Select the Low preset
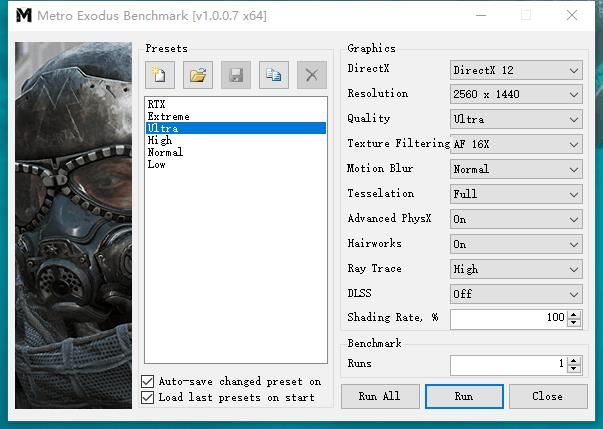The image size is (603, 429). click(x=236, y=164)
